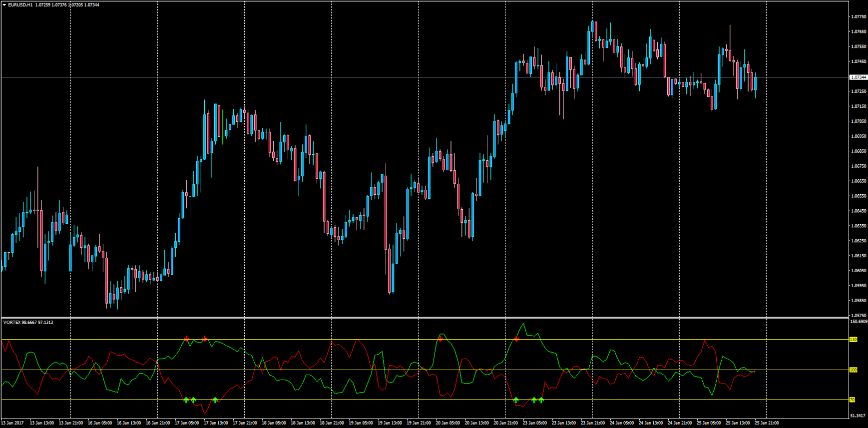Click the 1.07250 price axis label
Screen dimensions: 868x428
859,91
